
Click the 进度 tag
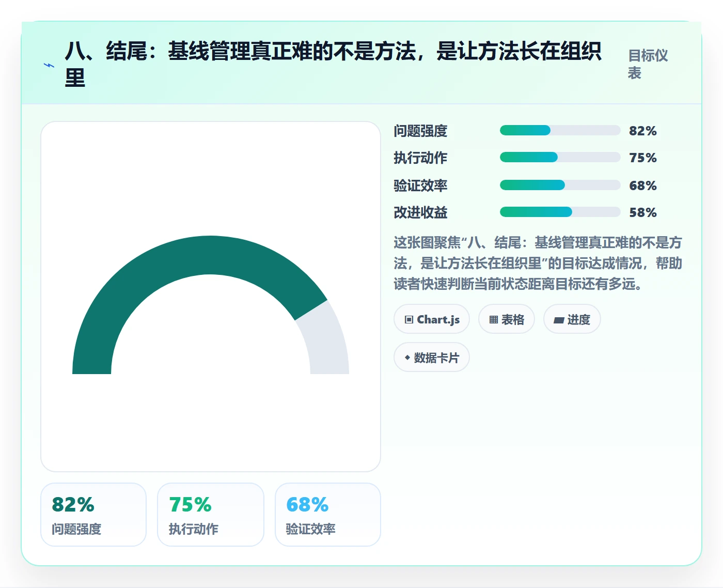[572, 319]
